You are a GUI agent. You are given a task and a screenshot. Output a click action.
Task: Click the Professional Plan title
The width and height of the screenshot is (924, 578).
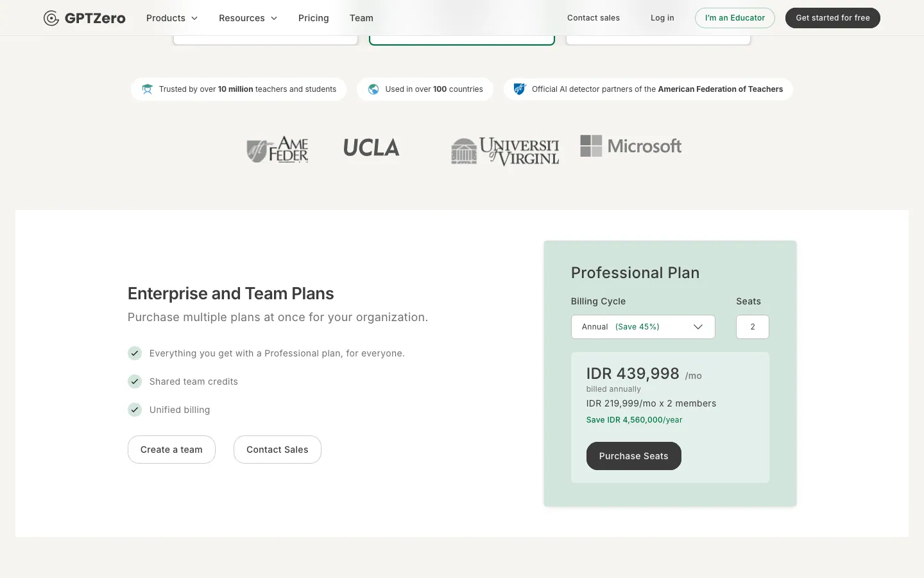635,273
